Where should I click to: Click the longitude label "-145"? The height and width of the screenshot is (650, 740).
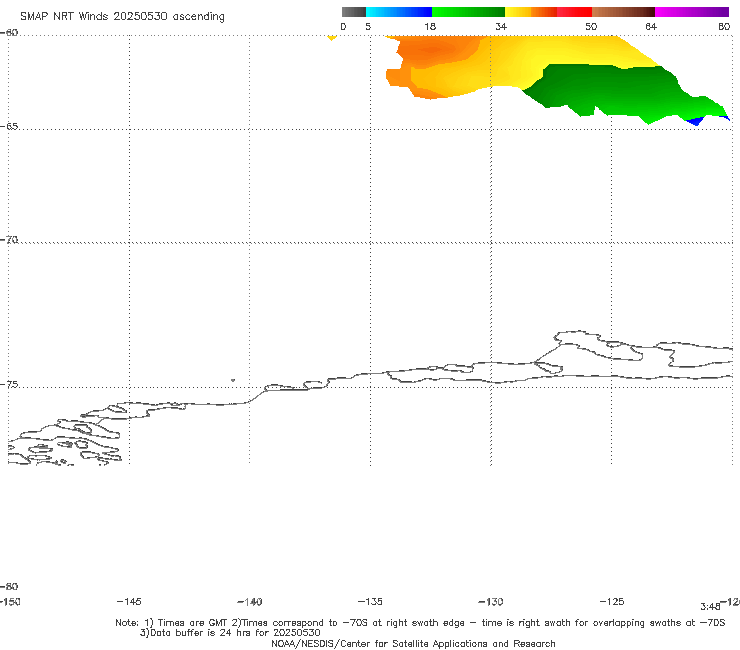tap(129, 602)
